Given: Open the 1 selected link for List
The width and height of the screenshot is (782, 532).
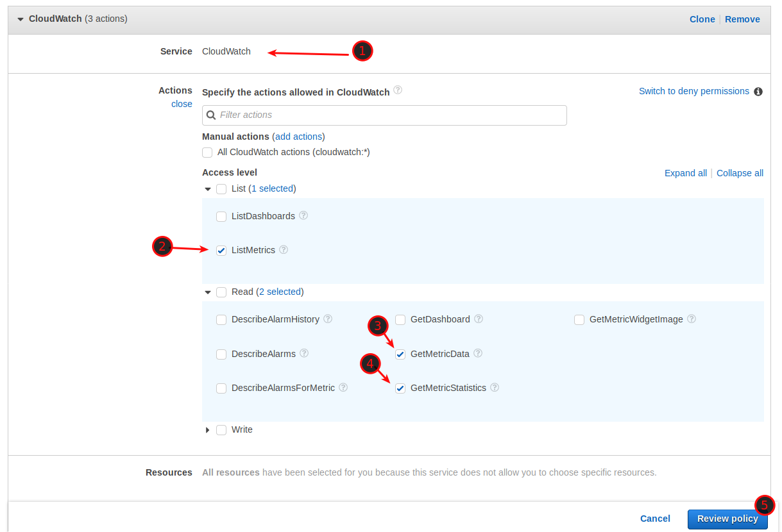Looking at the screenshot, I should 272,188.
